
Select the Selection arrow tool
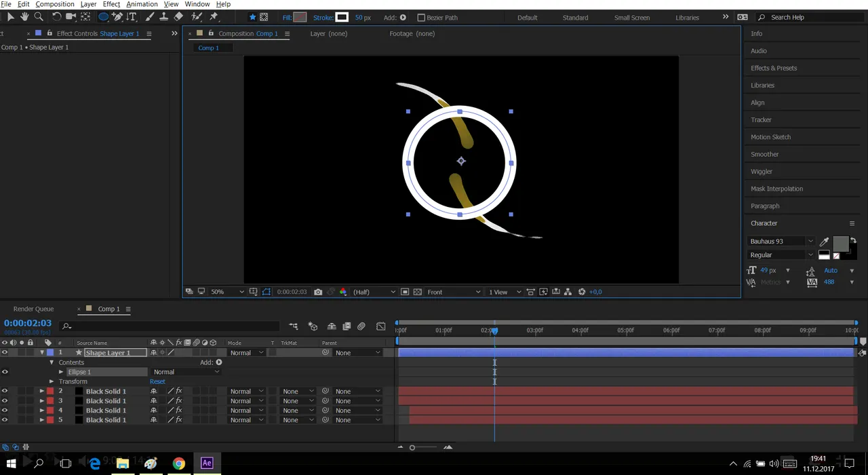pos(10,17)
